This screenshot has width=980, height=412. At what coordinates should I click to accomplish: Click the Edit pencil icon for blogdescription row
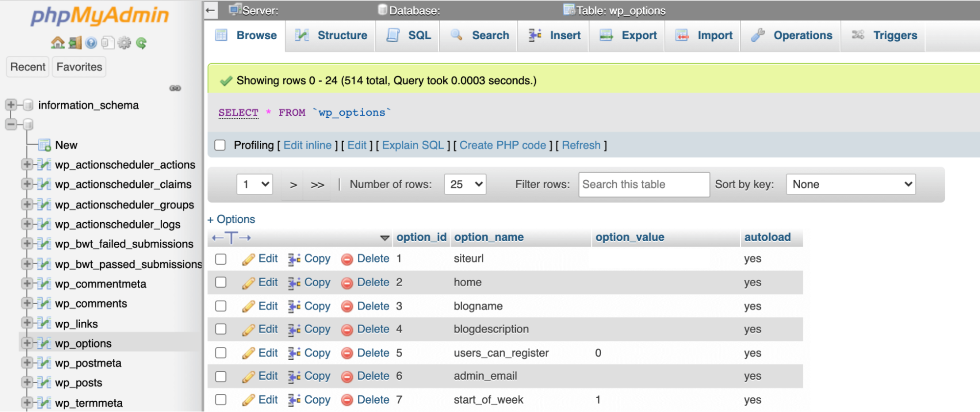249,330
